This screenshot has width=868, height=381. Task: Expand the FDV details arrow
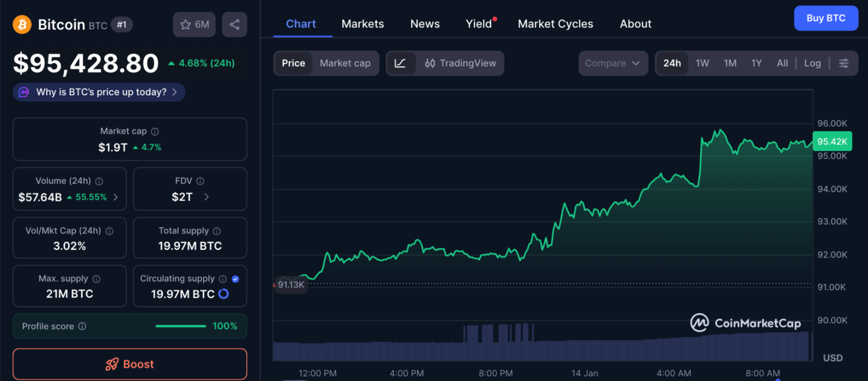[x=207, y=197]
